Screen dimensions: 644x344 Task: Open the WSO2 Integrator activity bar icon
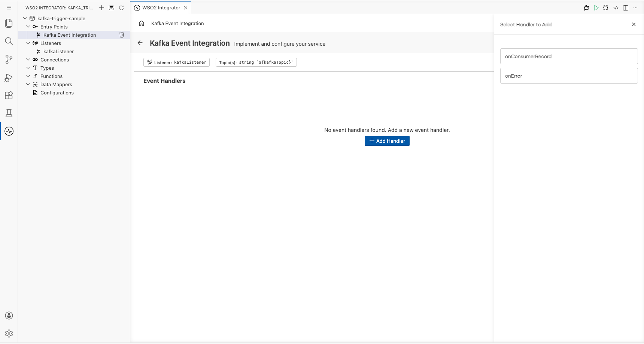9,131
